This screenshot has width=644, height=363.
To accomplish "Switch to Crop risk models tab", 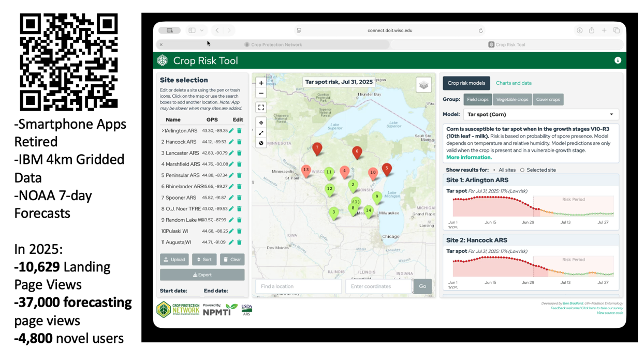I will (x=466, y=83).
